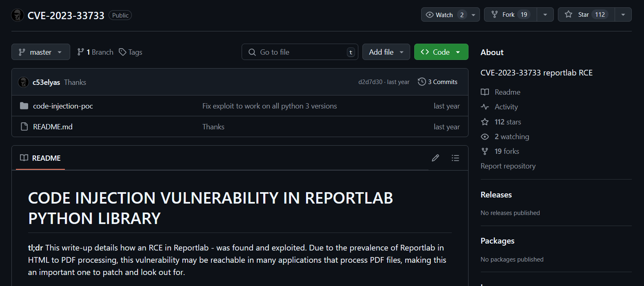Viewport: 644px width, 286px height.
Task: Open the README.md file
Action: (x=53, y=127)
